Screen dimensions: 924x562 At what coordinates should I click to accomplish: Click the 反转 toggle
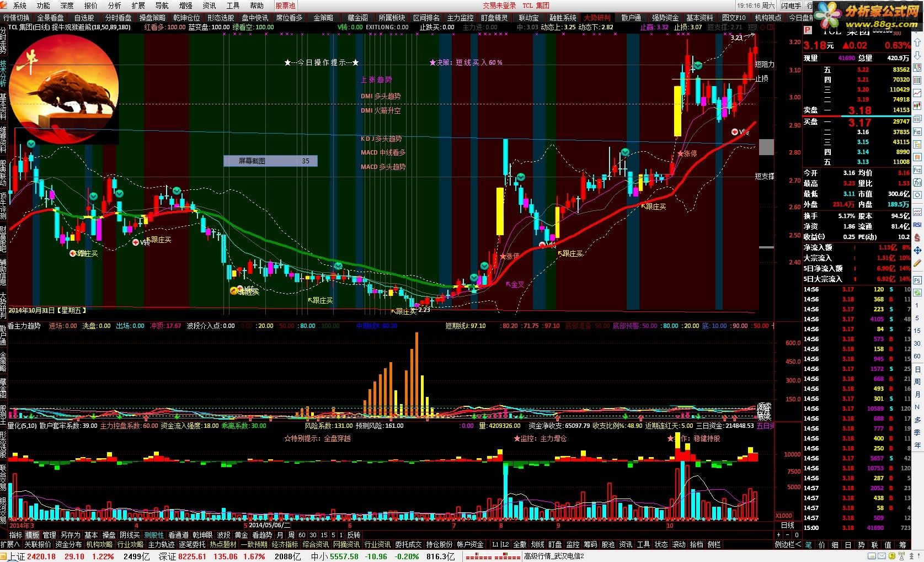click(353, 535)
